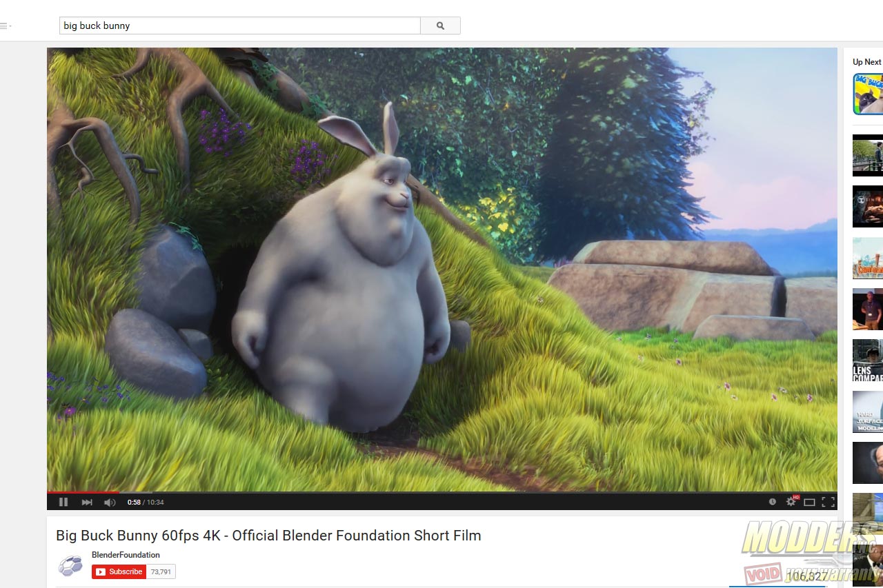This screenshot has height=588, width=883.
Task: Pause the Big Buck Bunny video
Action: (x=63, y=502)
